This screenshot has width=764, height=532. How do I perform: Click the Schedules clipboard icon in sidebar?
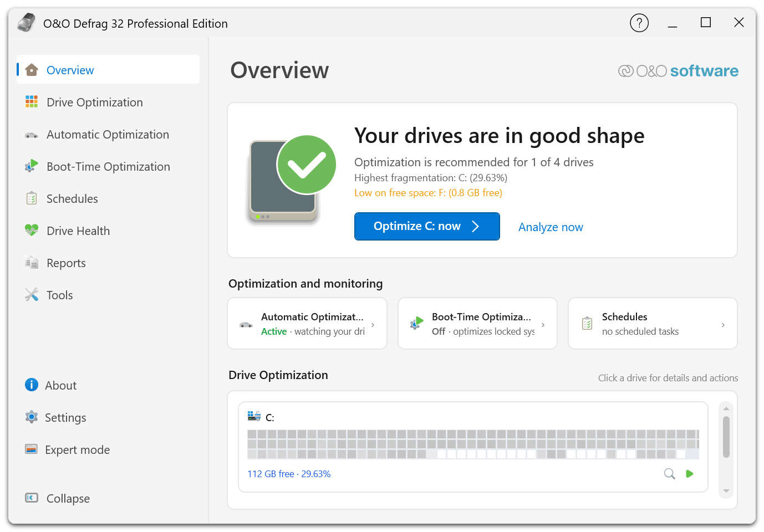click(x=32, y=198)
